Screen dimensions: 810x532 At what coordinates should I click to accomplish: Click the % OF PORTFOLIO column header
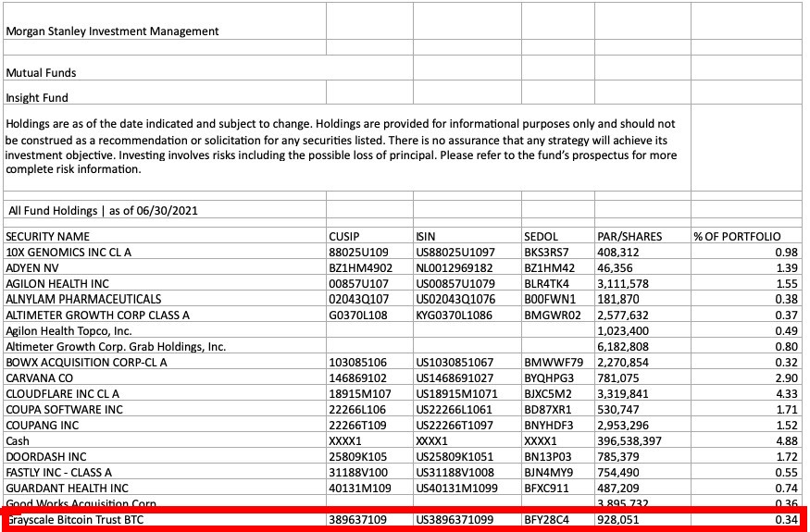pyautogui.click(x=746, y=236)
